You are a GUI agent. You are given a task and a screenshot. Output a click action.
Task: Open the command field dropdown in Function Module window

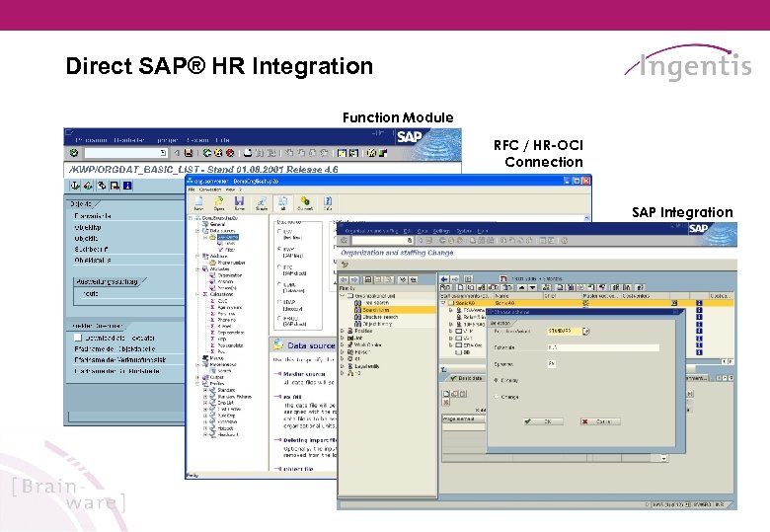click(x=164, y=153)
